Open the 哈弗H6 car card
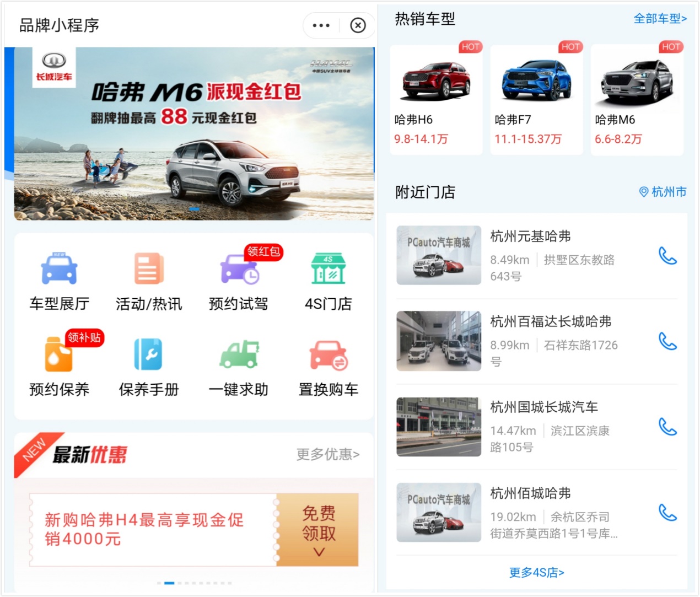Screen dimensions: 700x597 coord(436,100)
